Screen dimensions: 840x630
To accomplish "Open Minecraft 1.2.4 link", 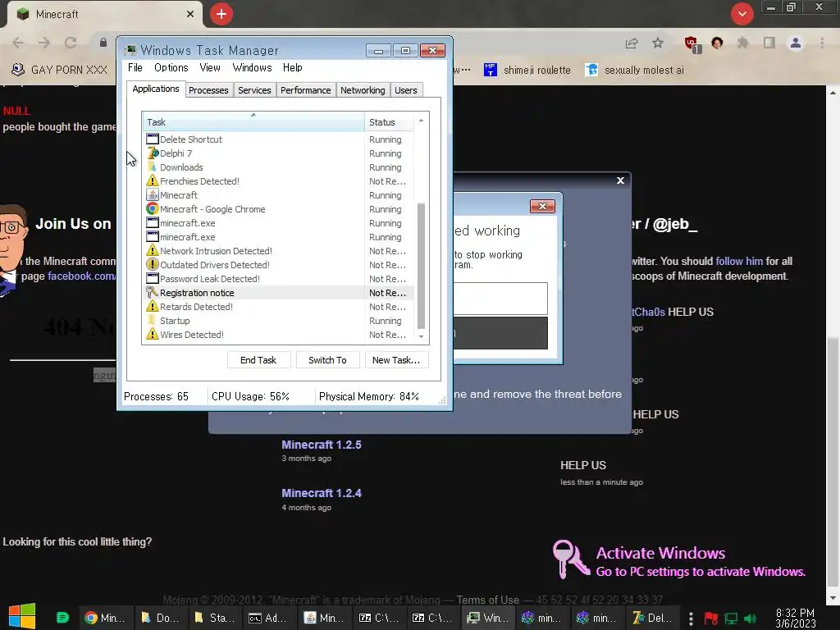I will [322, 493].
